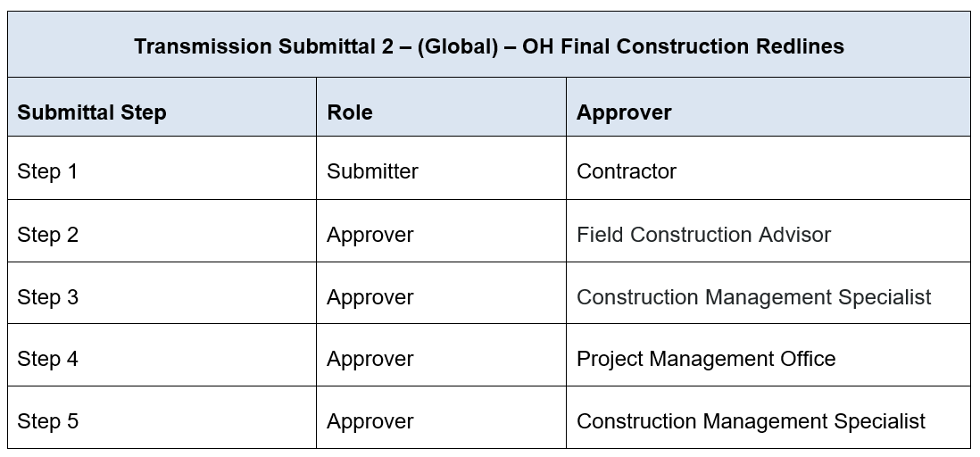Click the 'Approver' column header cell
Viewport: 980px width, 457px height.
tap(624, 112)
